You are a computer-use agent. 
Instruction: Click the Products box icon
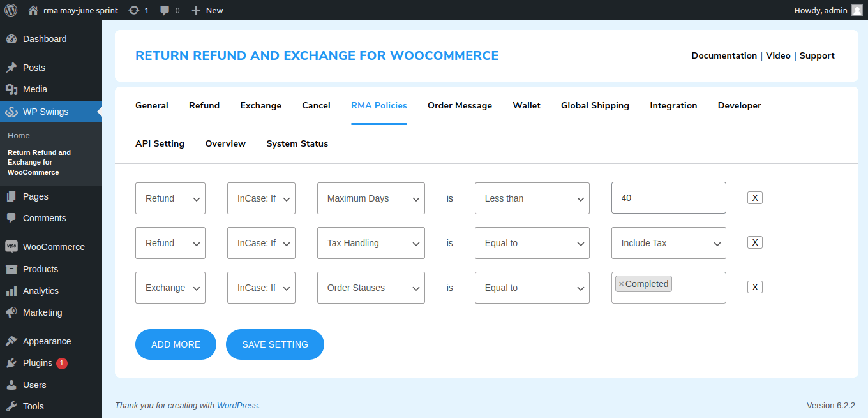click(x=11, y=269)
